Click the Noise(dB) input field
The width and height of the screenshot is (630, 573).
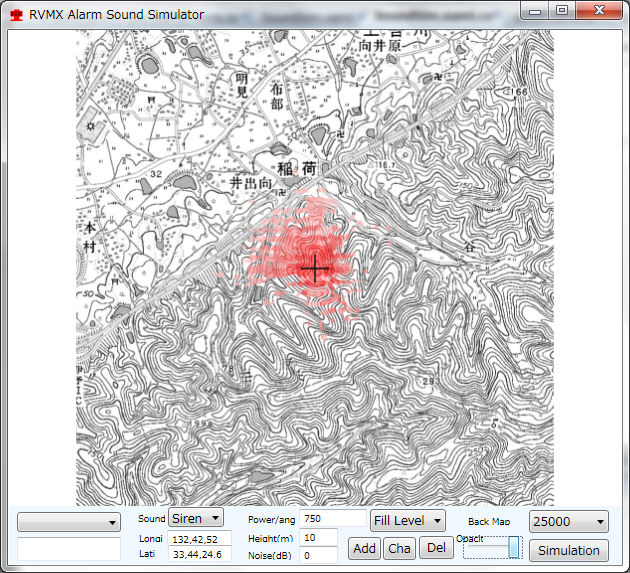(318, 555)
